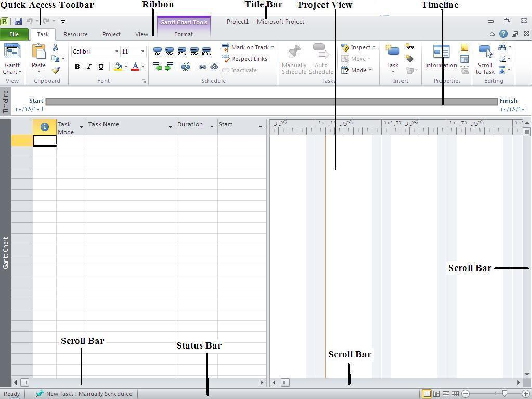Image resolution: width=532 pixels, height=399 pixels.
Task: Click the Link Tasks chain icon
Action: point(202,67)
